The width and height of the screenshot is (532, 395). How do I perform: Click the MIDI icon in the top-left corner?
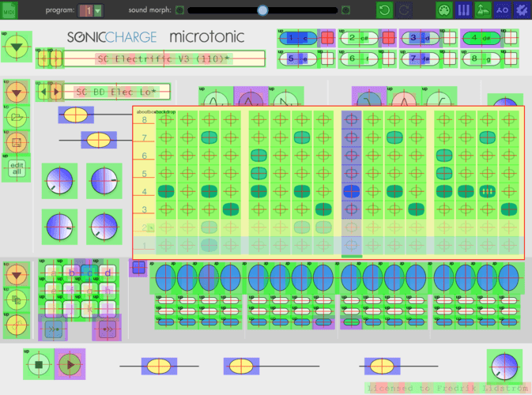point(9,10)
